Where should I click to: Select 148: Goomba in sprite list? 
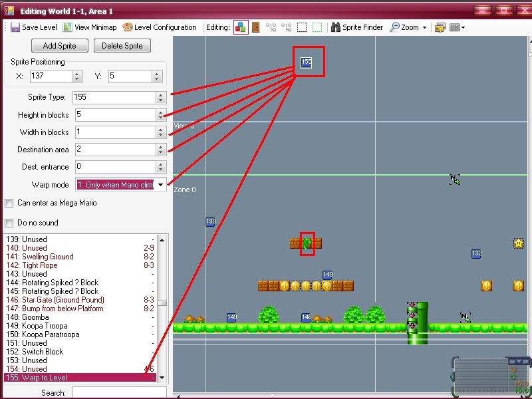tap(80, 317)
